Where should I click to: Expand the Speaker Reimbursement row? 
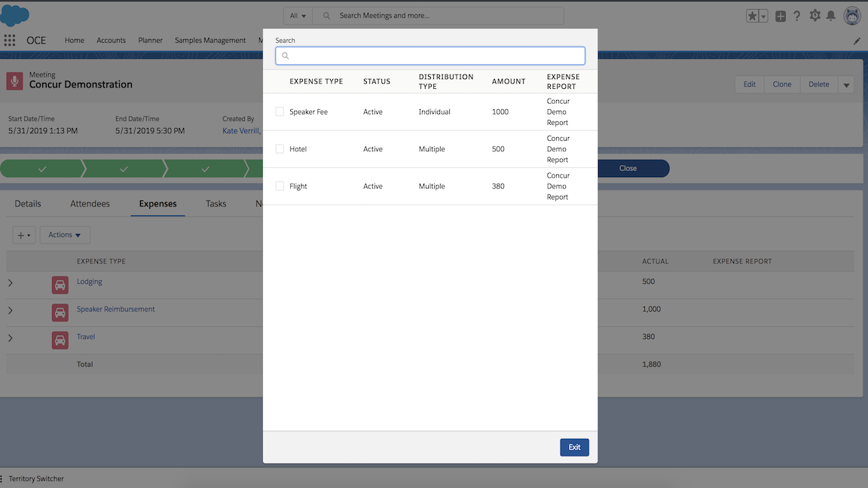10,310
